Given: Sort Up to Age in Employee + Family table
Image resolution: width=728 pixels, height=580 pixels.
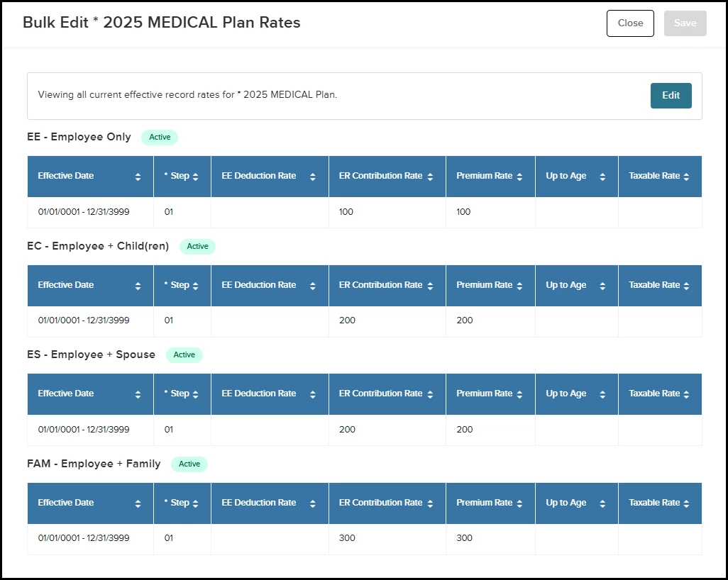Looking at the screenshot, I should tap(602, 503).
